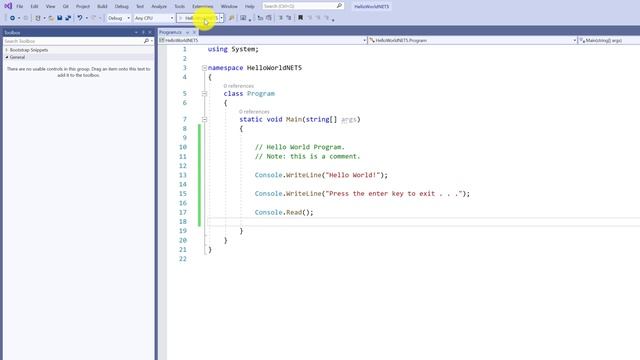The height and width of the screenshot is (360, 640).
Task: Open the Edit menu
Action: coord(34,7)
